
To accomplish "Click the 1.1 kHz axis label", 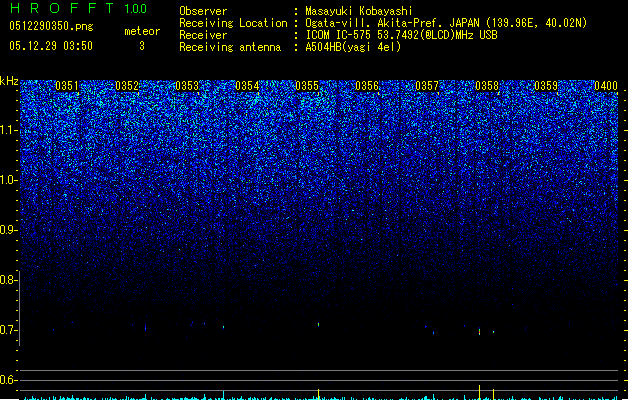I will [8, 130].
